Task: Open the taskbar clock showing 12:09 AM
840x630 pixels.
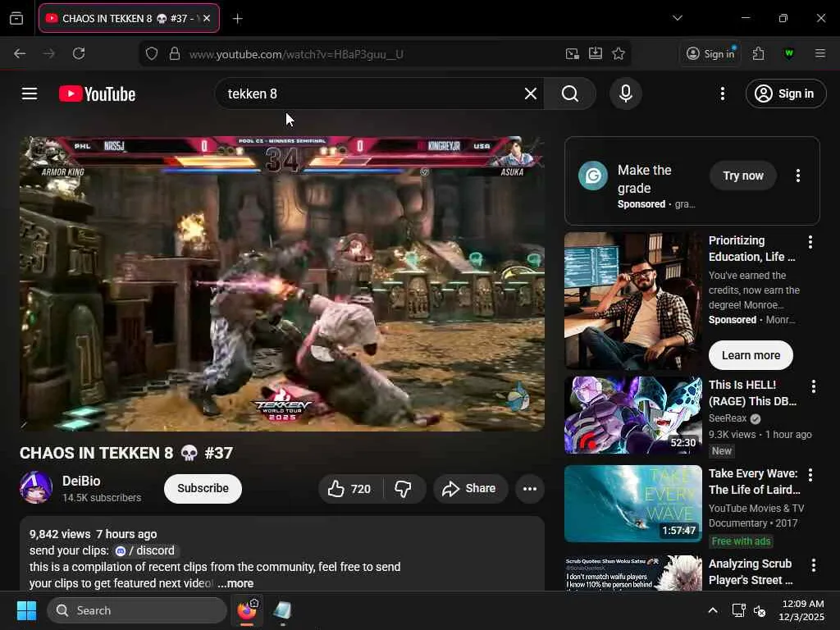Action: (x=801, y=610)
